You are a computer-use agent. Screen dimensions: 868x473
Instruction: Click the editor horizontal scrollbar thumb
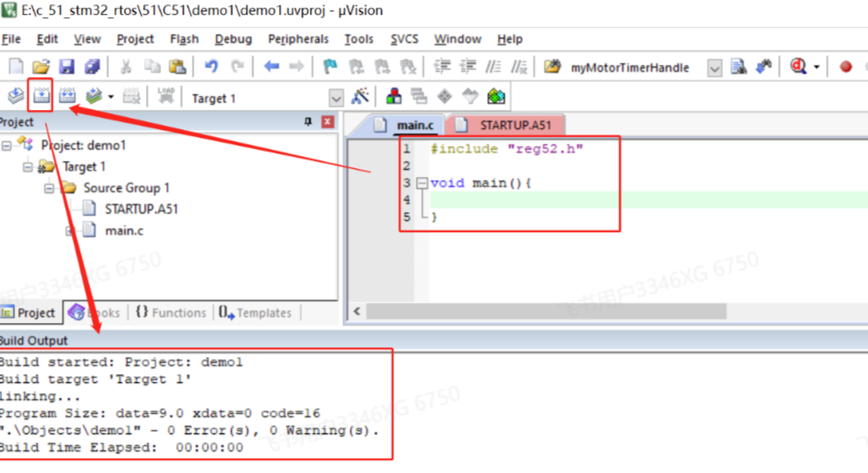pyautogui.click(x=547, y=311)
